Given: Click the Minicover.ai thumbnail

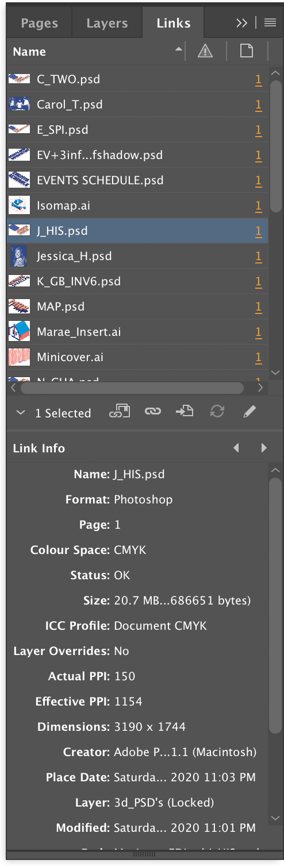Looking at the screenshot, I should point(19,358).
